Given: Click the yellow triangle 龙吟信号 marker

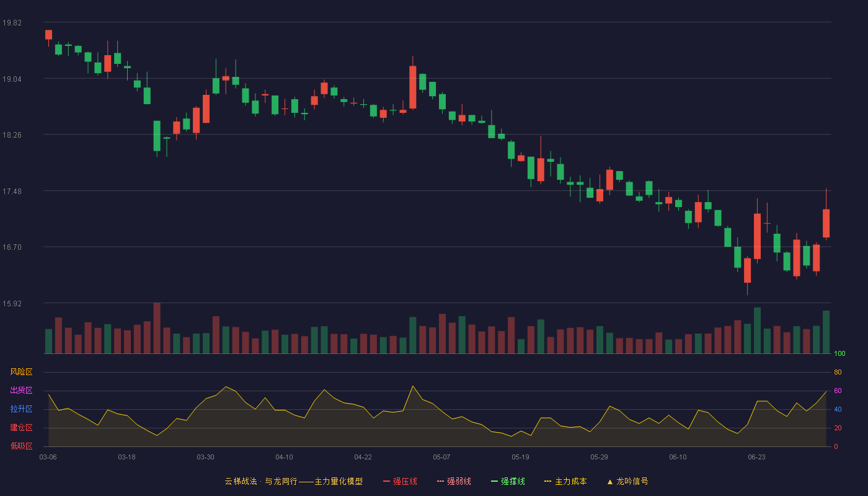Looking at the screenshot, I should (610, 481).
